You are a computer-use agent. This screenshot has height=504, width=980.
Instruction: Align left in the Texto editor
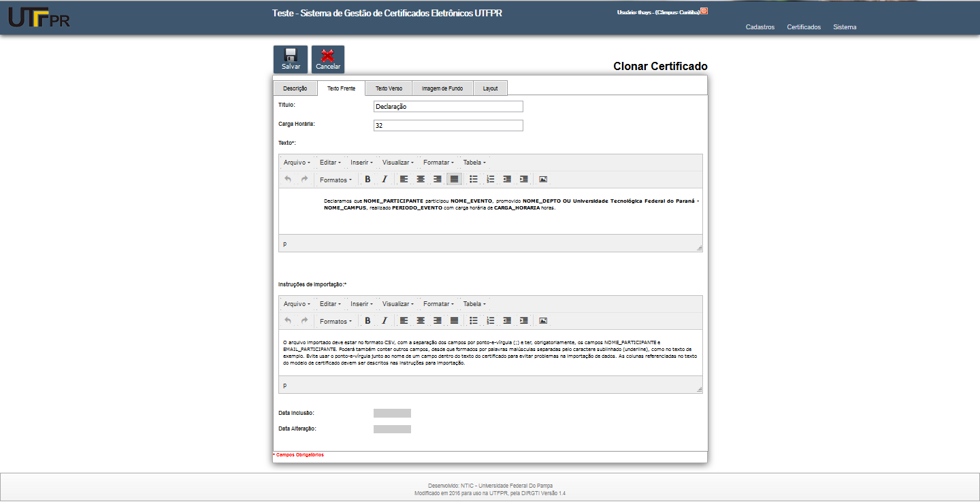404,179
